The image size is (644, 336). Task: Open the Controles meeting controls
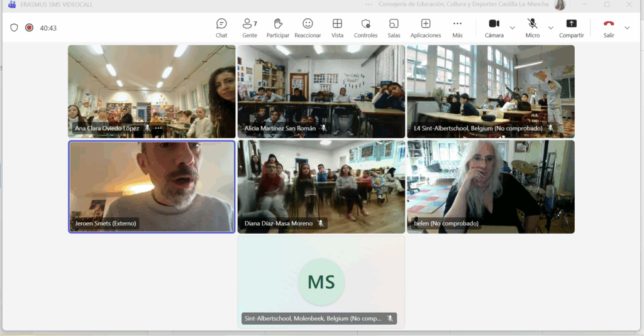pos(365,28)
